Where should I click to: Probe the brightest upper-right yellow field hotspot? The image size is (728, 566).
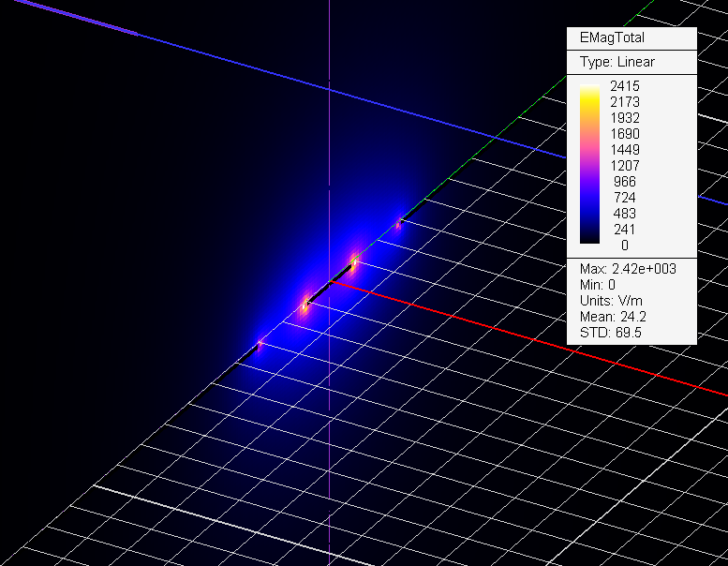tap(354, 261)
